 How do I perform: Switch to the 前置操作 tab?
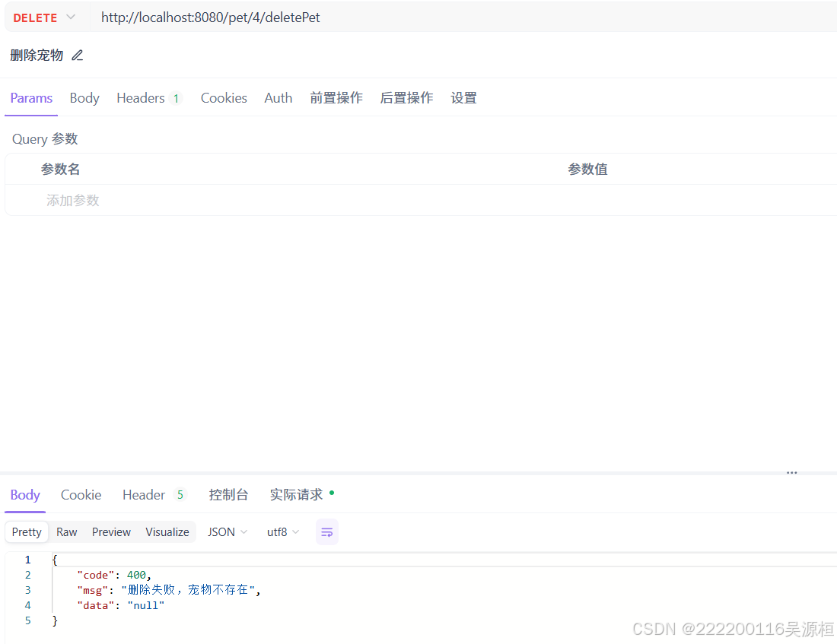click(x=336, y=97)
